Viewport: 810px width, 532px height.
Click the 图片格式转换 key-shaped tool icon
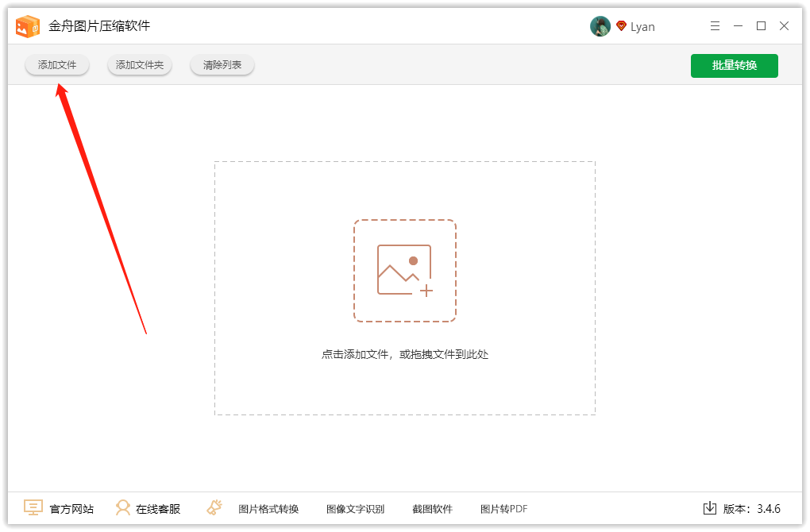[214, 507]
